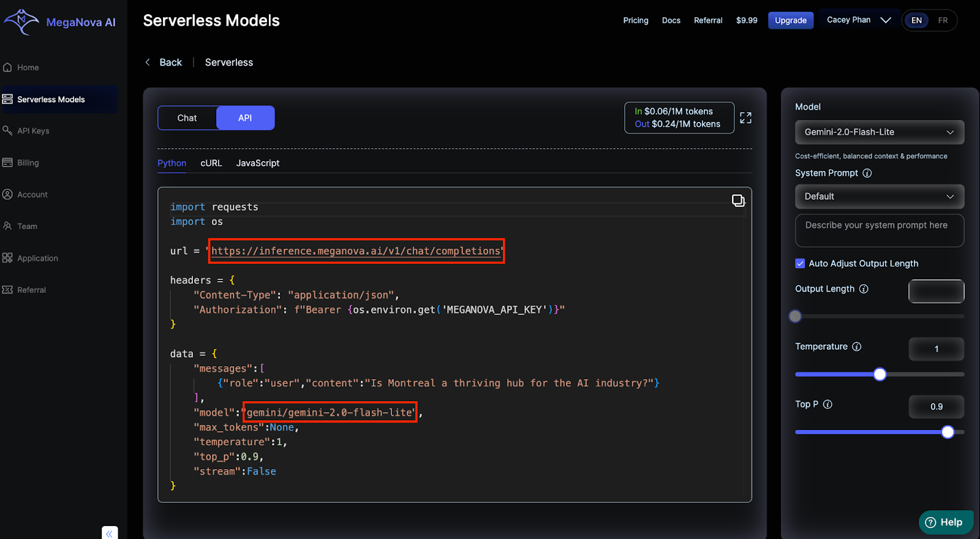Image resolution: width=980 pixels, height=539 pixels.
Task: Select the Serverless Models sidebar icon
Action: pos(7,99)
